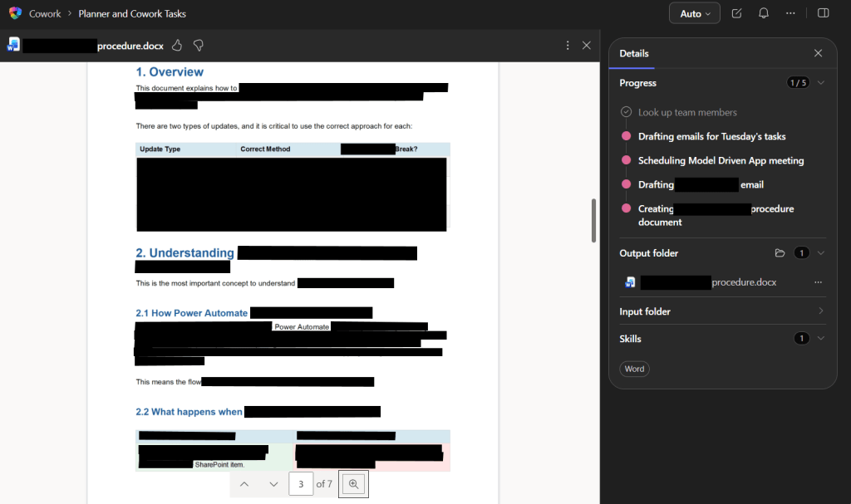Click the page number input field

point(301,484)
